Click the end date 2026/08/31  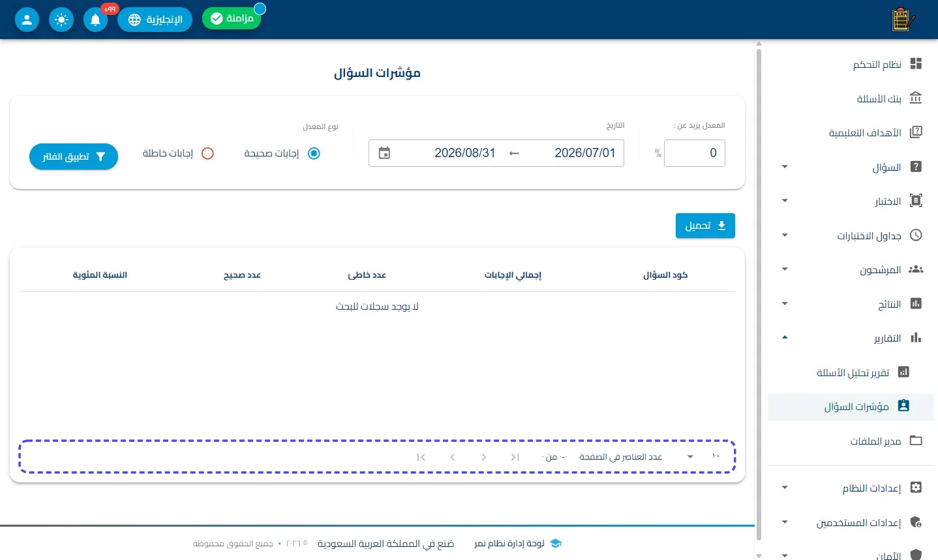[465, 153]
